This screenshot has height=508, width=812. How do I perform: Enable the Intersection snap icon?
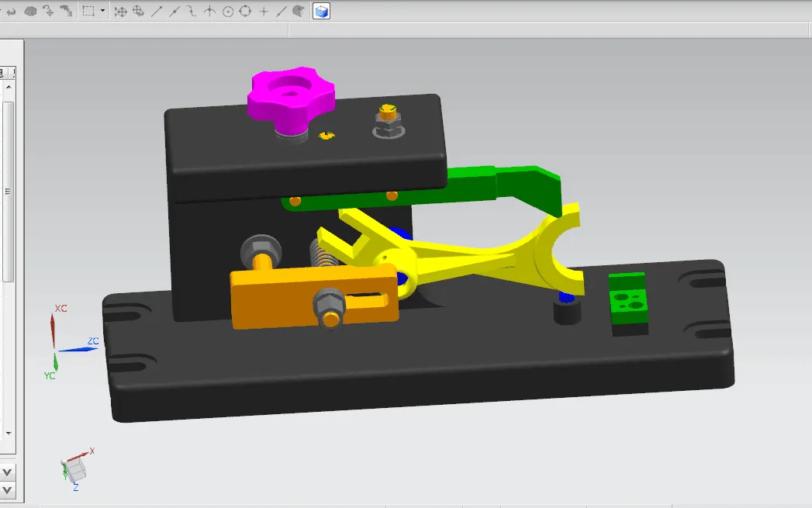tap(209, 11)
